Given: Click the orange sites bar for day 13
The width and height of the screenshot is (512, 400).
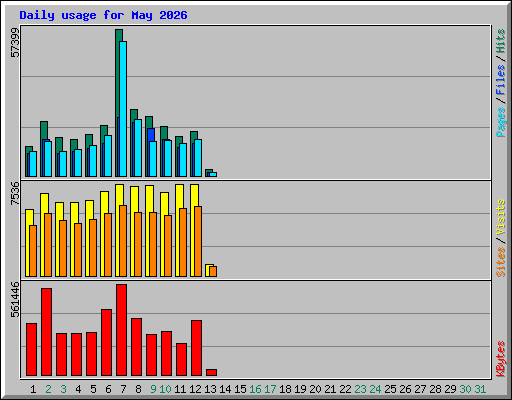Looking at the screenshot, I should click(x=213, y=271).
